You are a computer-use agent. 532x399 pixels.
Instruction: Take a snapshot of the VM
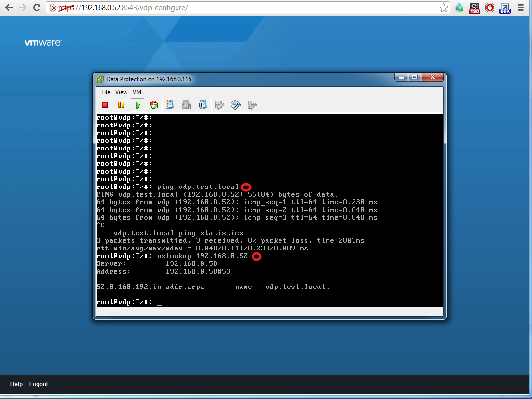pos(170,105)
